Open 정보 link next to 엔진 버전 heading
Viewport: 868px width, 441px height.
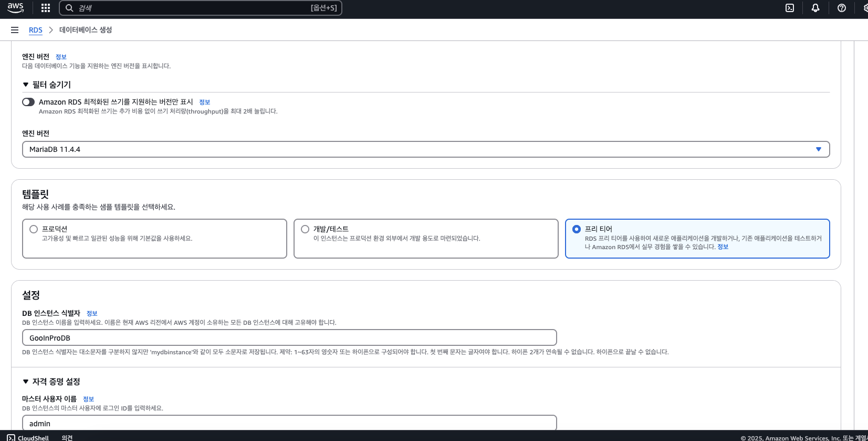[x=61, y=57]
